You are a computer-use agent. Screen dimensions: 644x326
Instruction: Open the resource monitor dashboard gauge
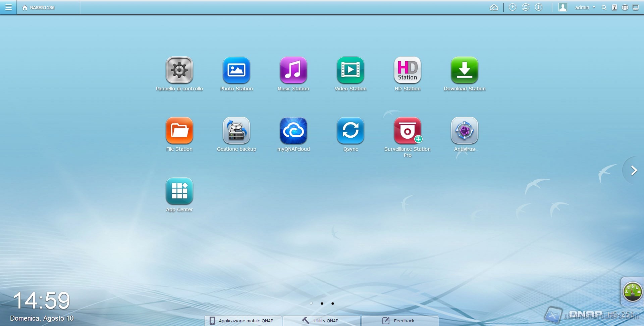coord(632,291)
